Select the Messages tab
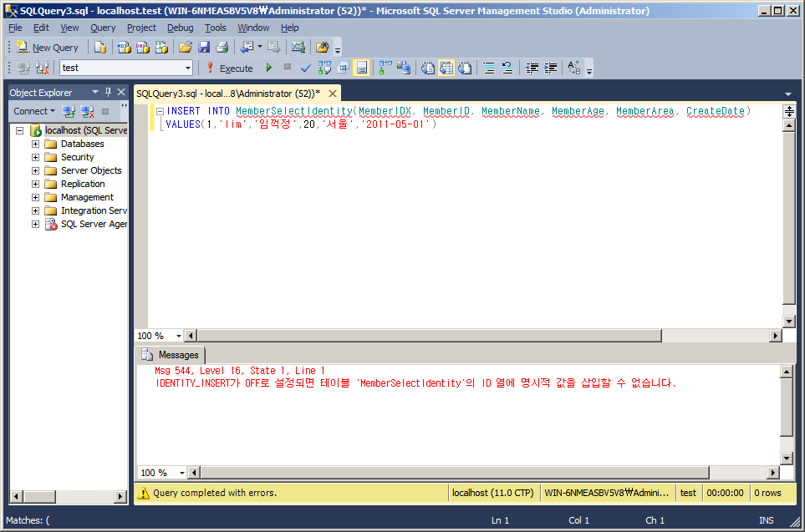 (170, 354)
